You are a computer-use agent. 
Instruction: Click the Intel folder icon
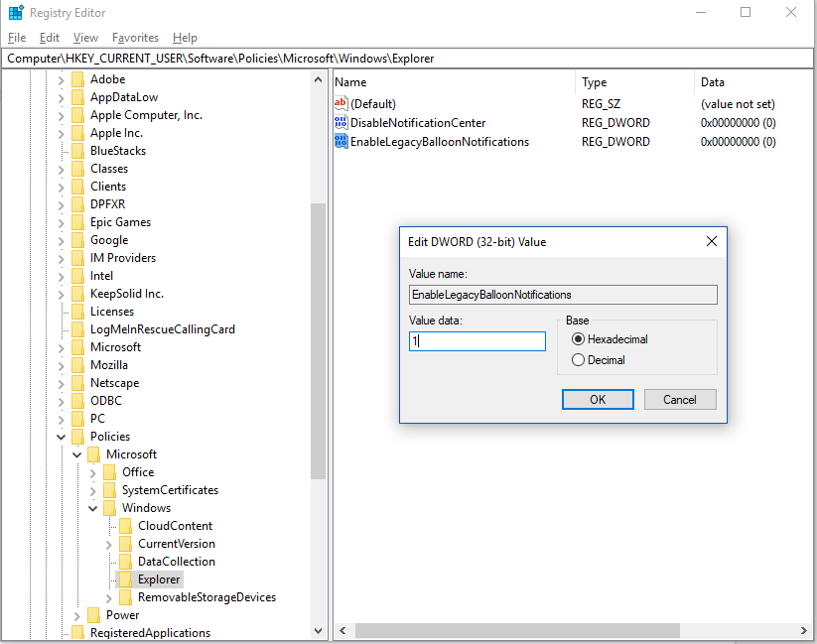pyautogui.click(x=77, y=276)
